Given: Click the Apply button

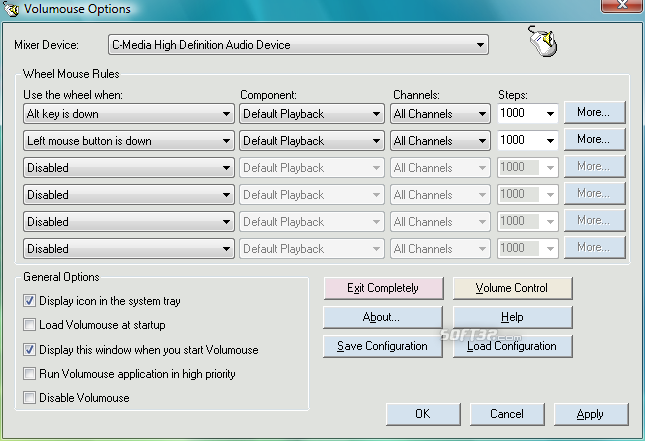Looking at the screenshot, I should [591, 414].
